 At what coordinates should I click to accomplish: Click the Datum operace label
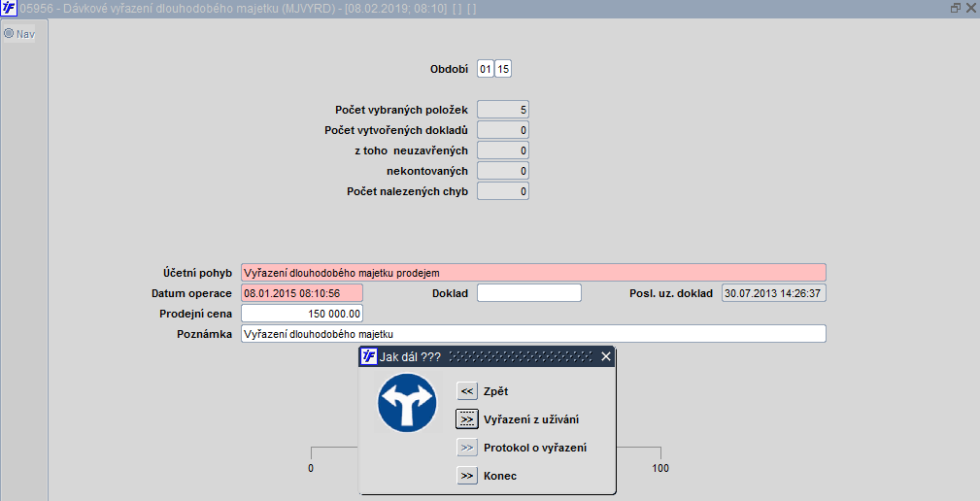pos(191,293)
